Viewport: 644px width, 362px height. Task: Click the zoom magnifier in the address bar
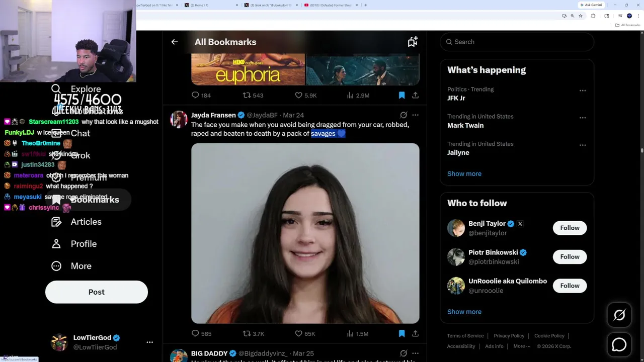pos(572,16)
